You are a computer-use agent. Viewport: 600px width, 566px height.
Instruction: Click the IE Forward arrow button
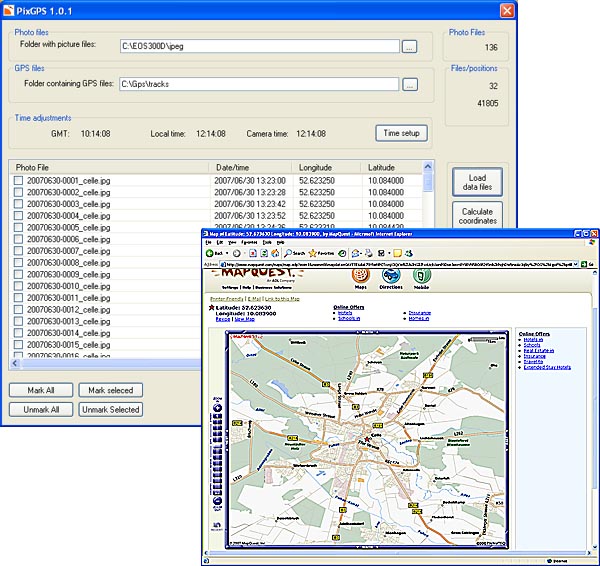[236, 253]
